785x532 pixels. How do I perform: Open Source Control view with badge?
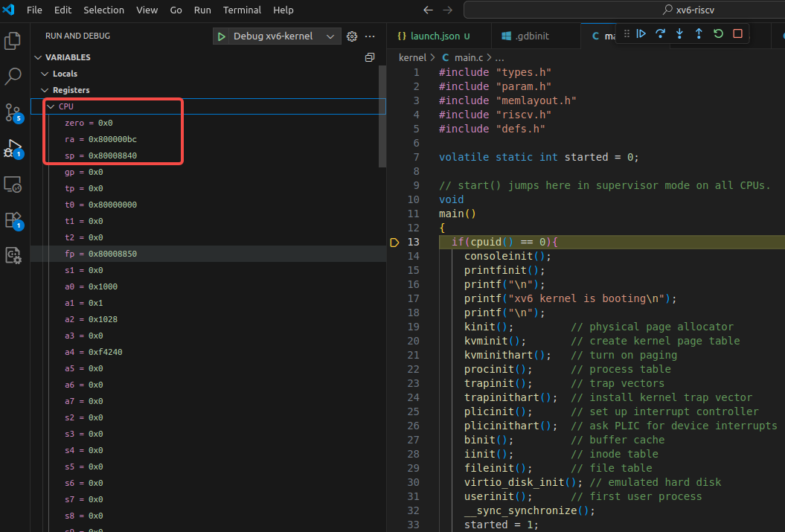pyautogui.click(x=13, y=112)
